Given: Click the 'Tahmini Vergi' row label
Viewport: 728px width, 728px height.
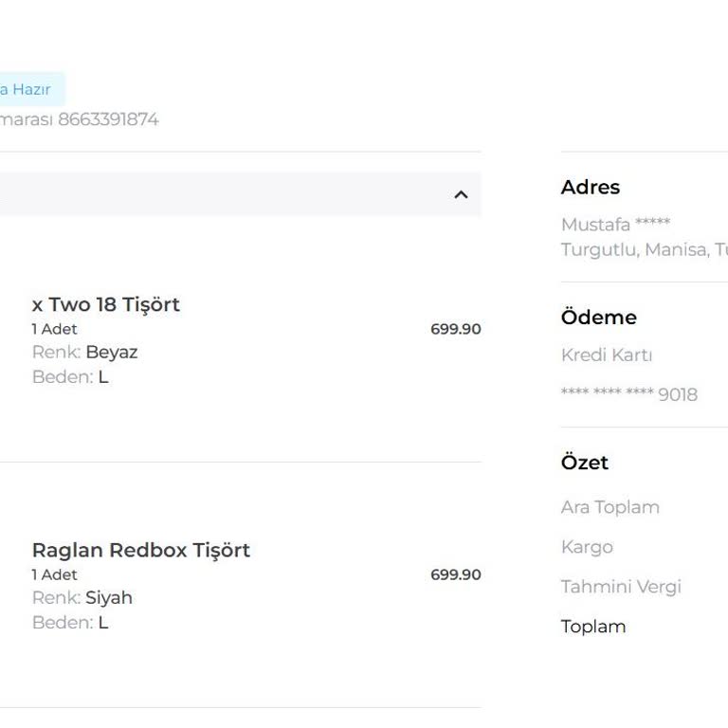Looking at the screenshot, I should (x=621, y=587).
